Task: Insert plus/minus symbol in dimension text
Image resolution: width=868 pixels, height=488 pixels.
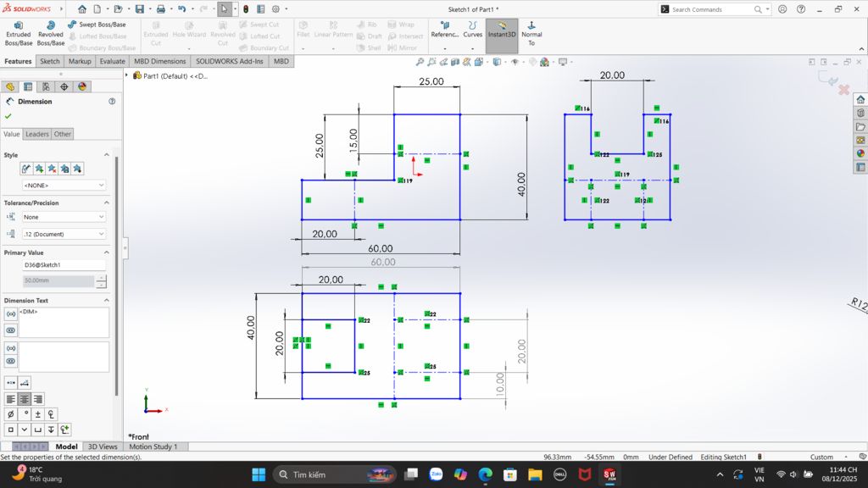Action: (37, 413)
